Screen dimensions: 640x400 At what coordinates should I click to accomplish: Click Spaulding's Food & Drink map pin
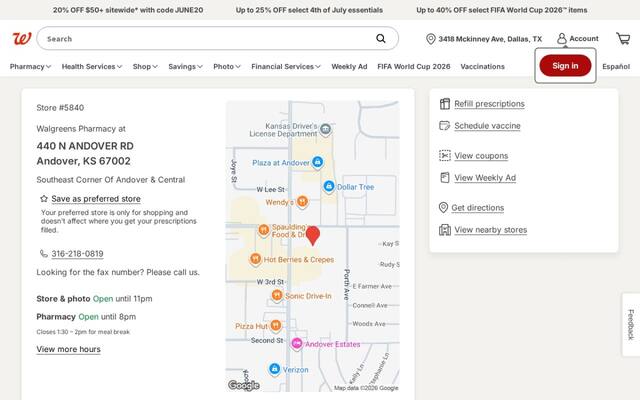[264, 230]
